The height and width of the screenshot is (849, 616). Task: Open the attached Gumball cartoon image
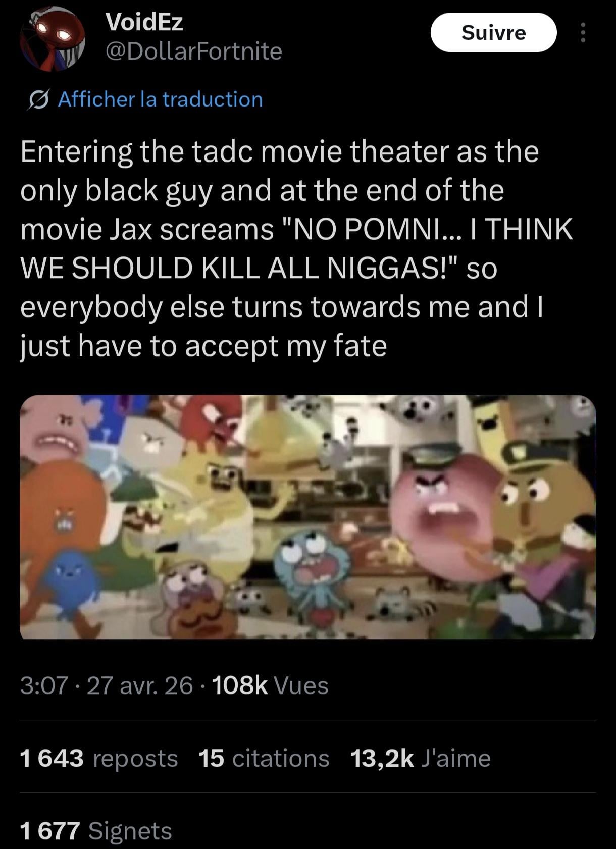coord(308,517)
